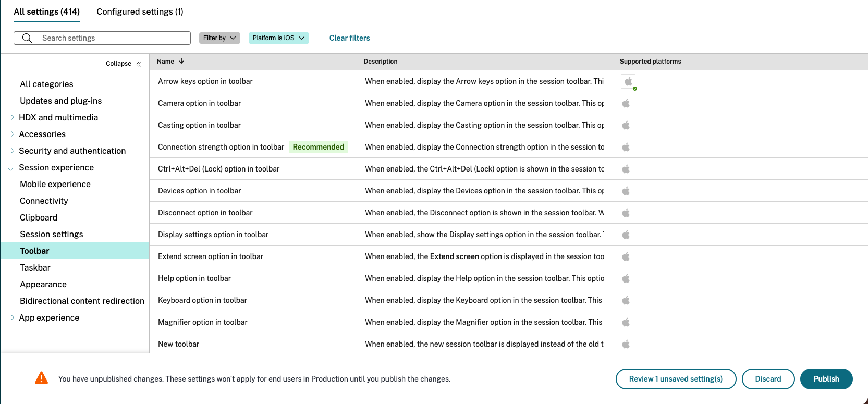Click the magnifying glass search icon
868x404 pixels.
[27, 38]
